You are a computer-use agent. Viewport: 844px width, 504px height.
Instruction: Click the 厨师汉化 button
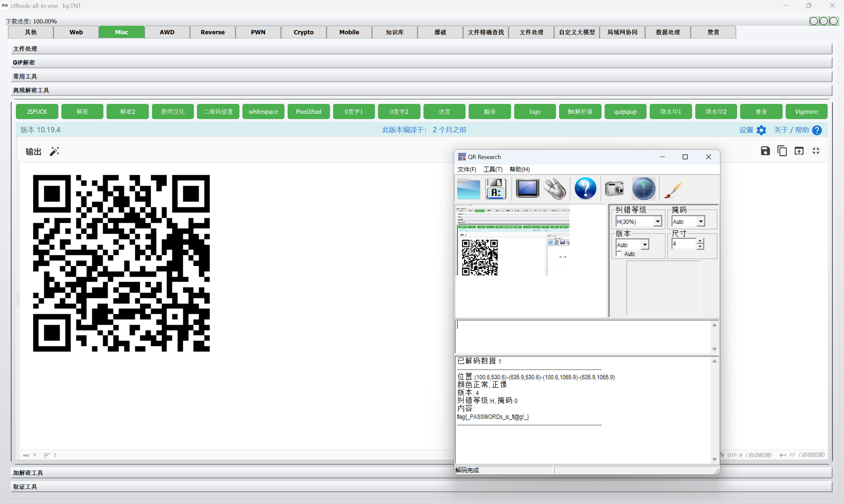click(x=173, y=111)
